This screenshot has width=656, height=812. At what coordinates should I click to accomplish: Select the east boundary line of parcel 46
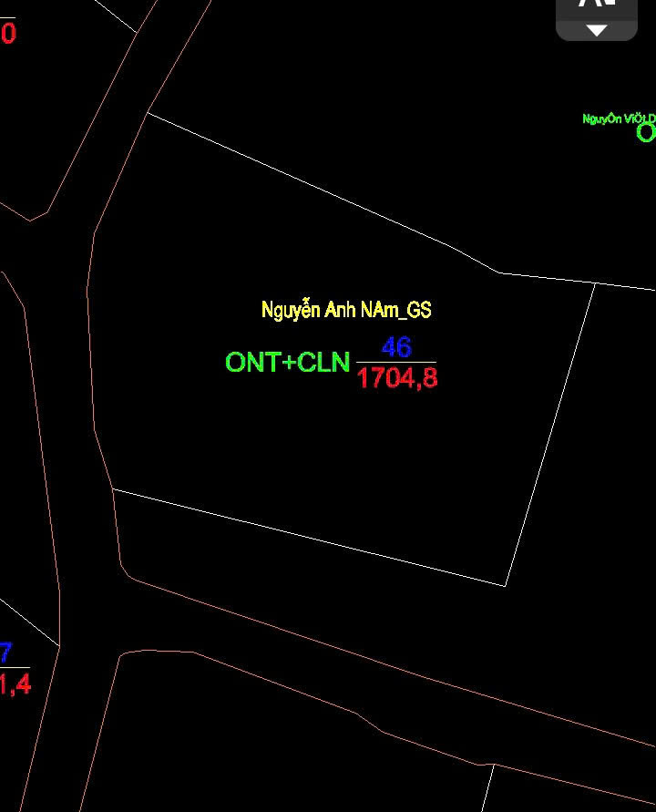pos(551,433)
